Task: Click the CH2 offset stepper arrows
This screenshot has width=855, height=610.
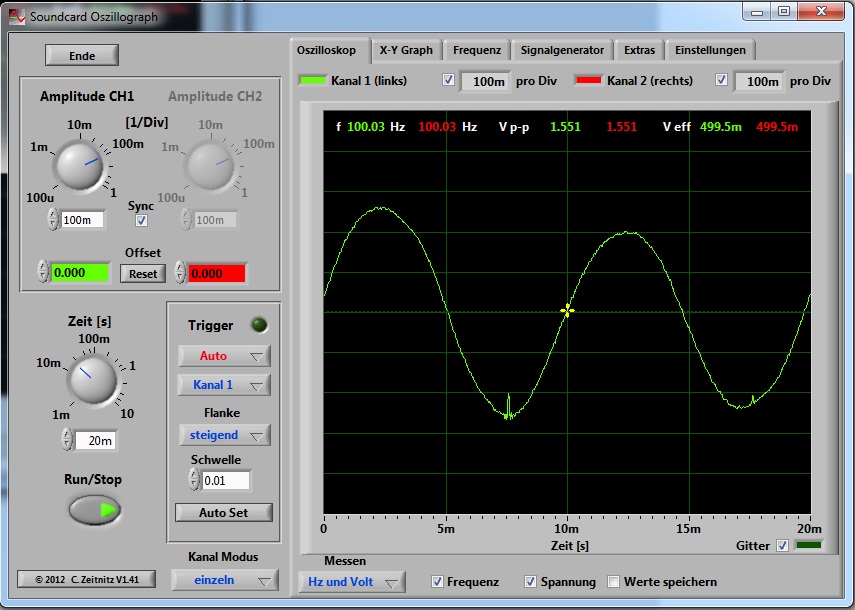Action: coord(180,271)
